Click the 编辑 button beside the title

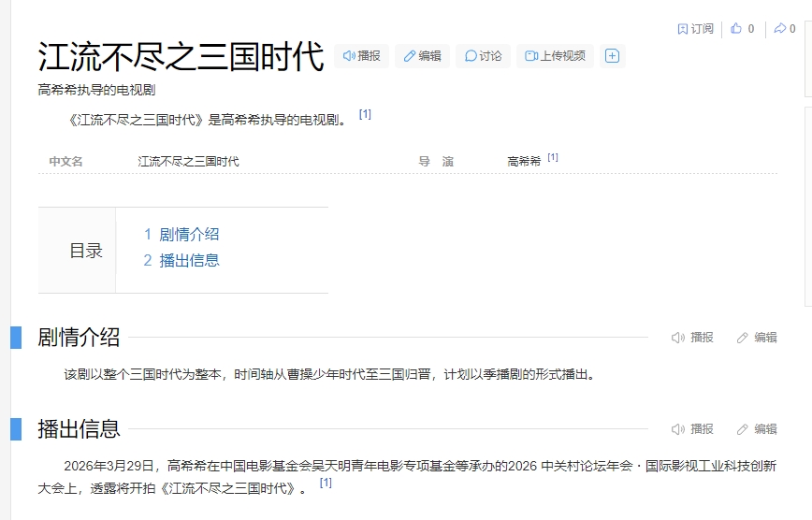pos(422,56)
